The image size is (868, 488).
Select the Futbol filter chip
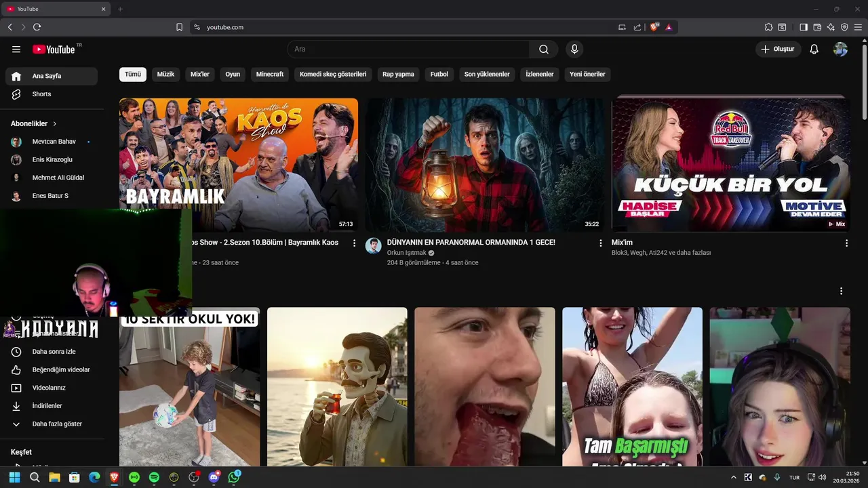[x=439, y=74]
